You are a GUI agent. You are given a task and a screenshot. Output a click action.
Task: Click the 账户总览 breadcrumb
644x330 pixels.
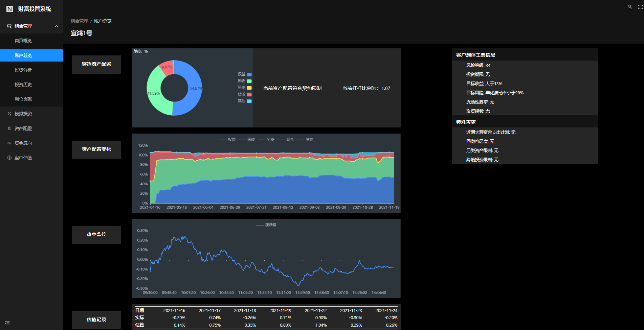[103, 21]
